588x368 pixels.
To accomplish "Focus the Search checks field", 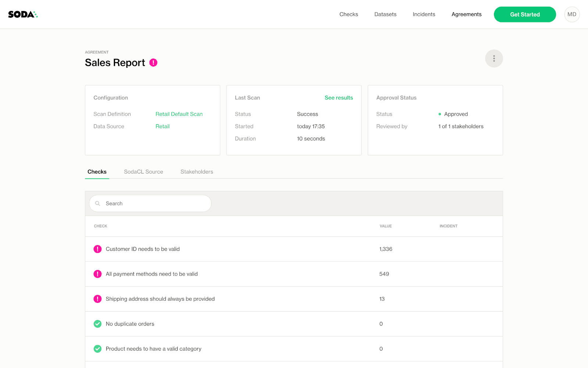I will point(150,204).
